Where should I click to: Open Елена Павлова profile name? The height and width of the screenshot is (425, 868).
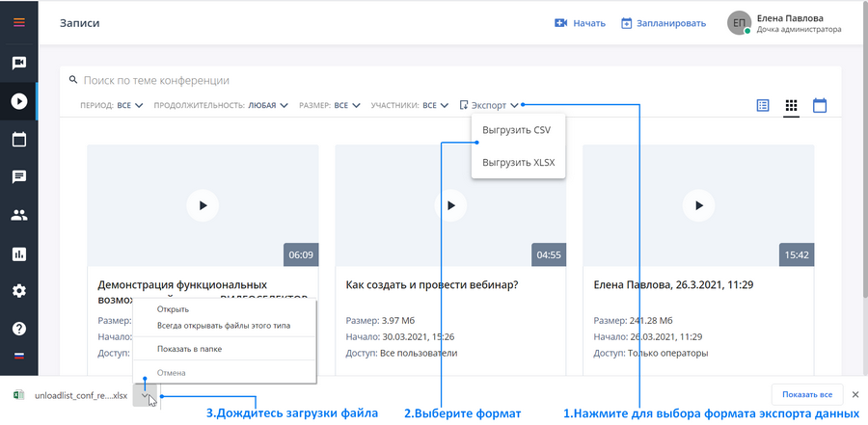pos(790,18)
